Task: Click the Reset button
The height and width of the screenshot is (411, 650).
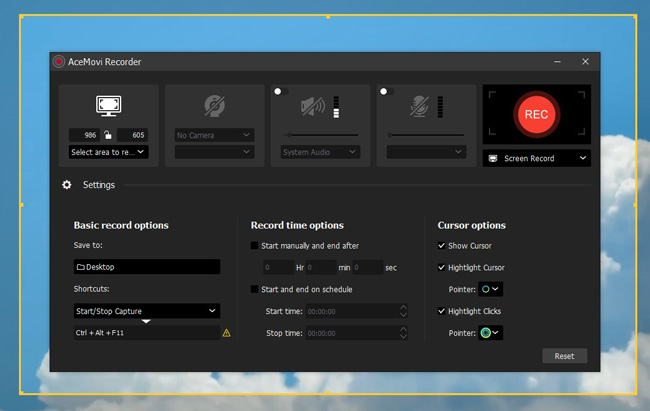Action: (565, 356)
